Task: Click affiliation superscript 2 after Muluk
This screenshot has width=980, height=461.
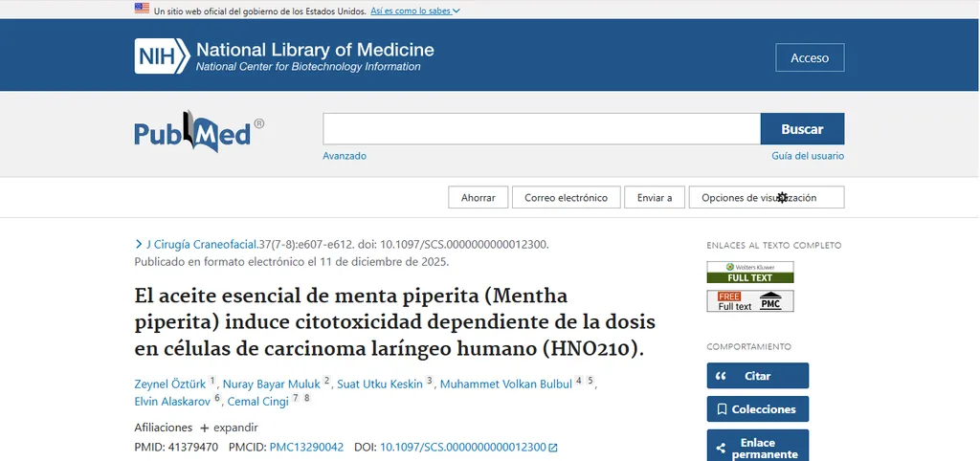Action: click(x=327, y=381)
